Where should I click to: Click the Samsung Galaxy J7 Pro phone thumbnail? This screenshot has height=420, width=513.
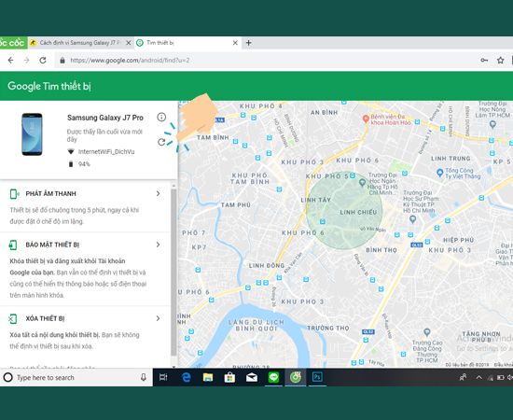(x=32, y=134)
